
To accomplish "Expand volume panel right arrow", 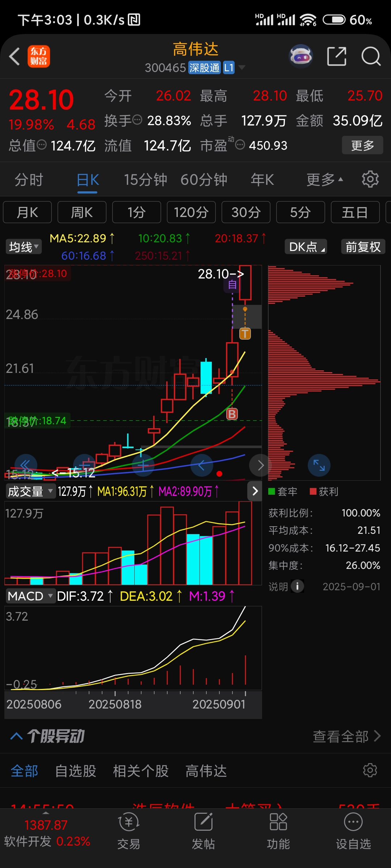I will coord(255,491).
